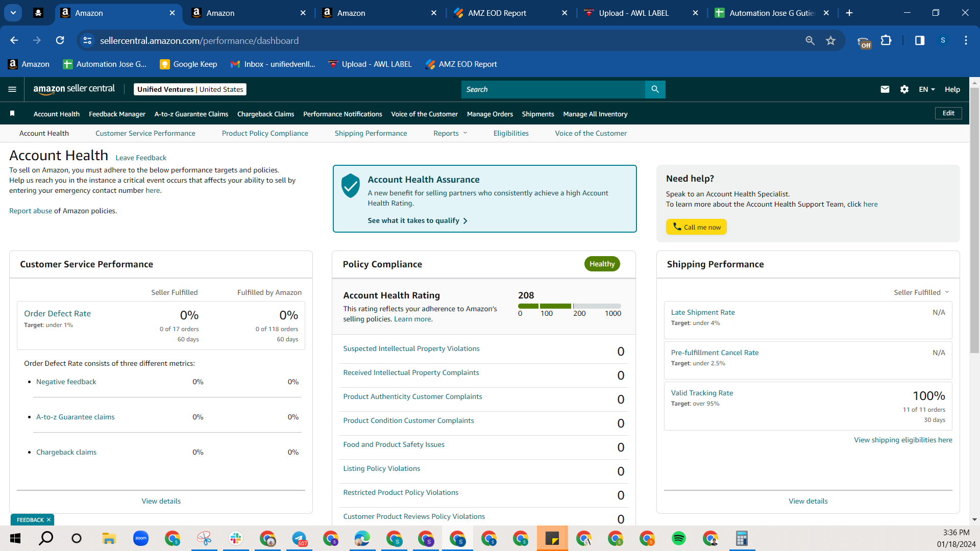Open the Seller Fulfilled shipping dropdown
Screen dimensions: 980x551
coord(921,292)
